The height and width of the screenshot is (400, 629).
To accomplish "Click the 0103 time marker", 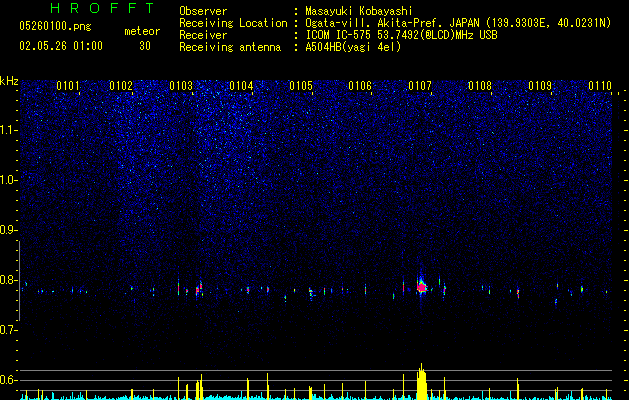I will [x=181, y=86].
